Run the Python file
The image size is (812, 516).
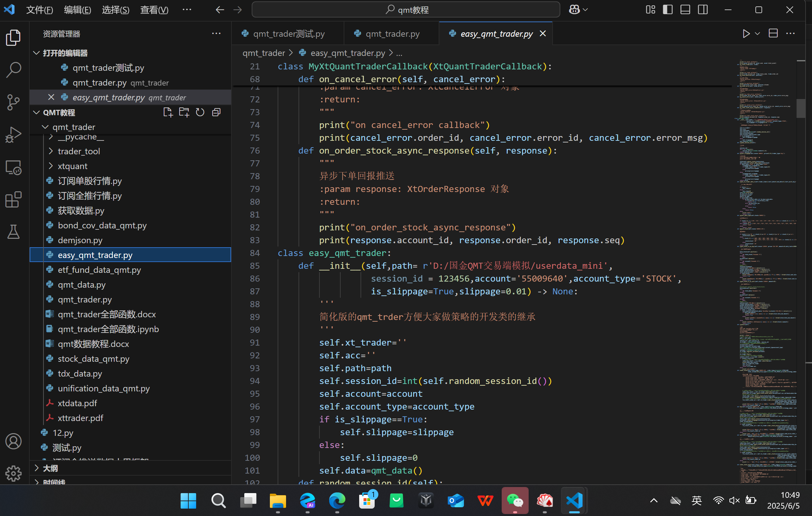[x=746, y=34]
